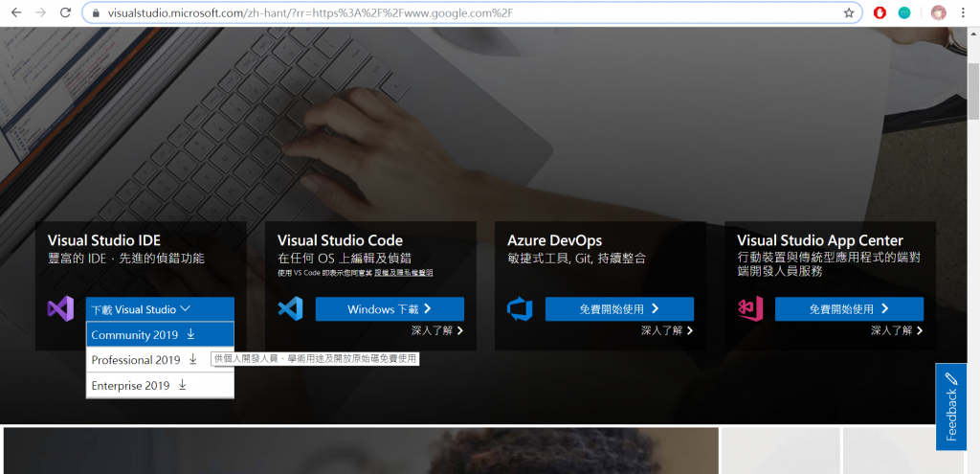Open the teal round extension icon
Viewport: 980px width, 474px height.
904,12
